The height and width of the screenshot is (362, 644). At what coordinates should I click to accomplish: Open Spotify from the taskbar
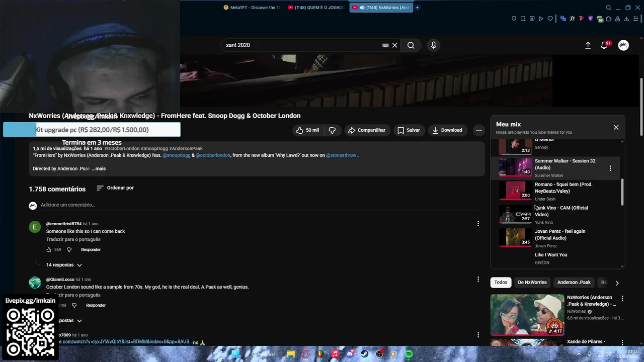coord(409,354)
